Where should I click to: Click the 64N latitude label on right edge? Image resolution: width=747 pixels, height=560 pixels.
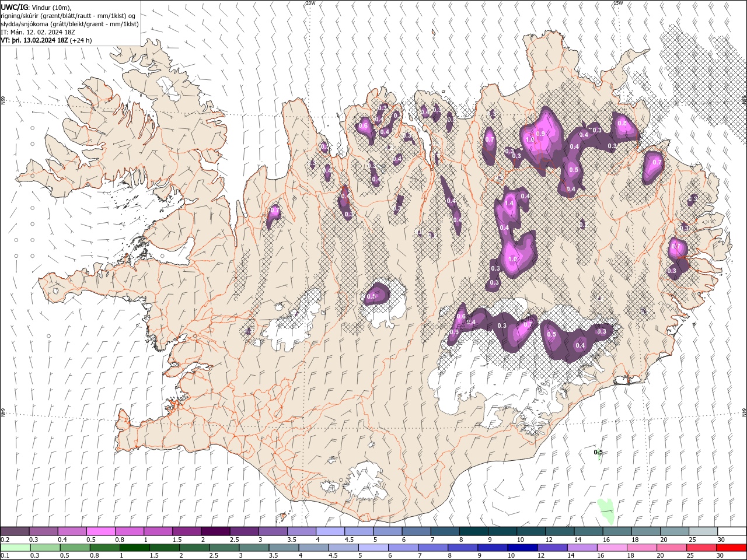(744, 411)
